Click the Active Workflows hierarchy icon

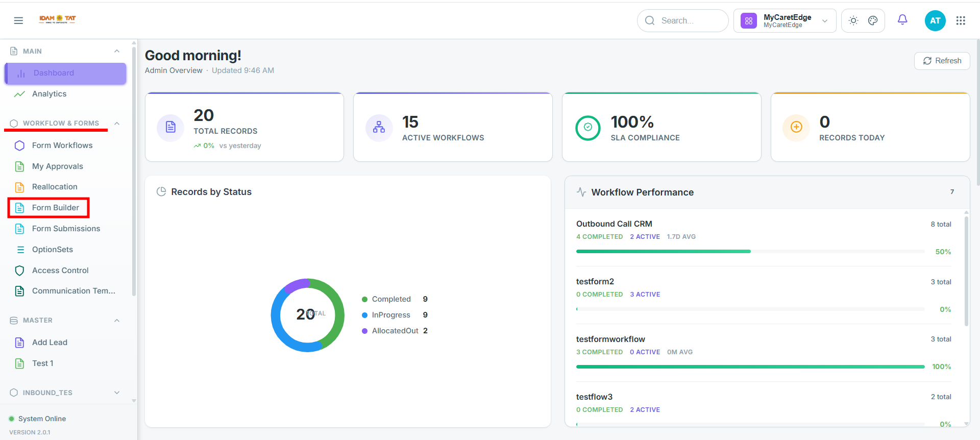click(379, 127)
